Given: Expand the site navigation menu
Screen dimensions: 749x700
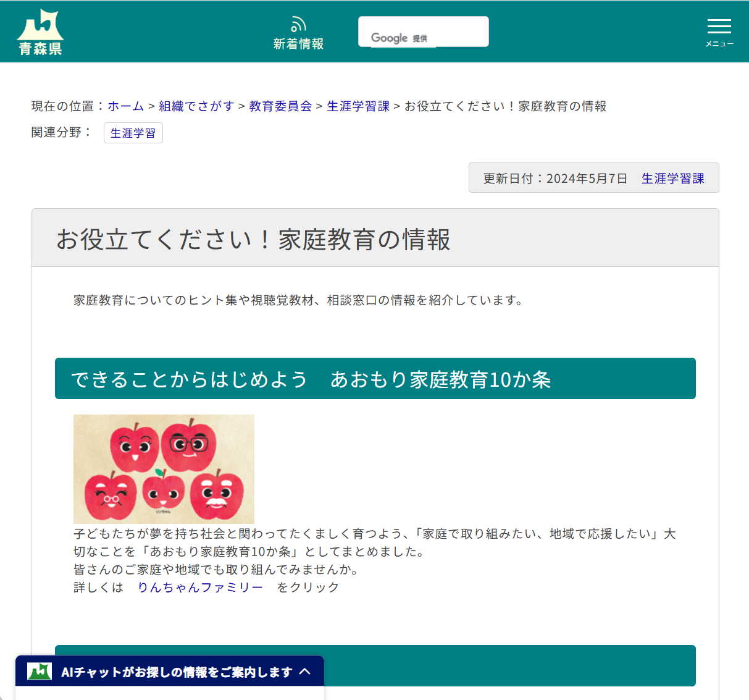Looking at the screenshot, I should [x=718, y=27].
